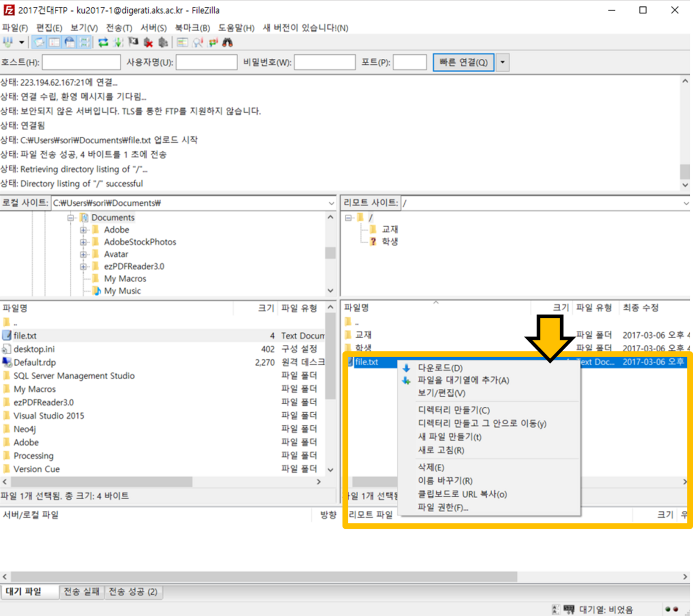Image resolution: width=693 pixels, height=616 pixels.
Task: Choose 다운로드(D) from the context menu
Action: (440, 368)
